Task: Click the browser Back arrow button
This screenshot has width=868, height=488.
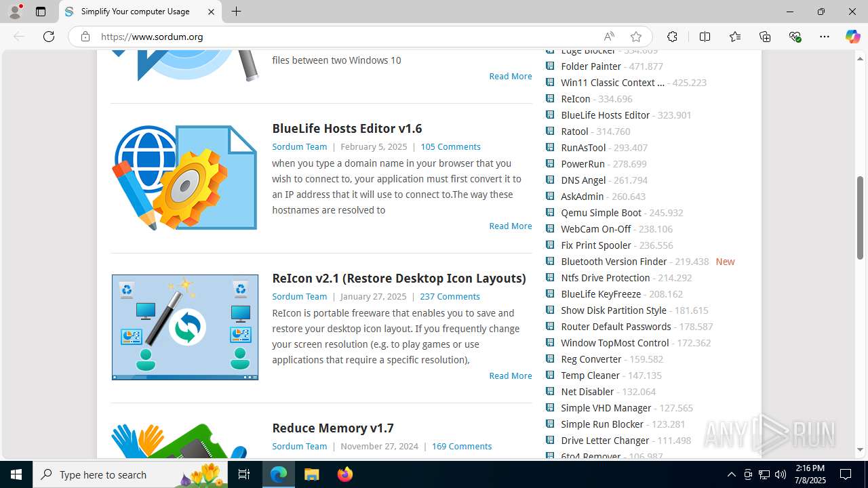Action: point(19,37)
